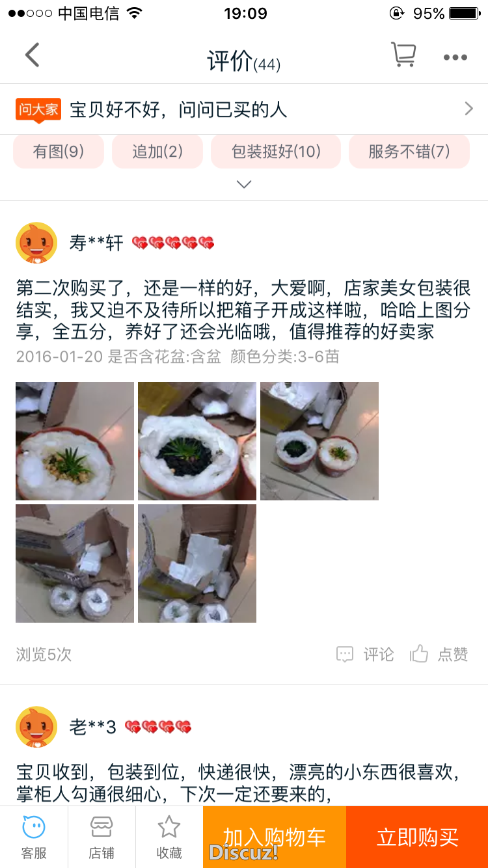Image resolution: width=488 pixels, height=868 pixels.
Task: Tap the 点赞 thumbs-up icon
Action: [x=419, y=654]
